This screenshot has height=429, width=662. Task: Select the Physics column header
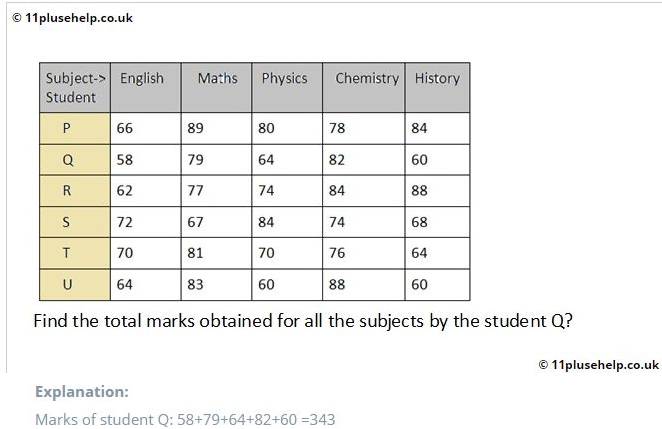click(287, 87)
